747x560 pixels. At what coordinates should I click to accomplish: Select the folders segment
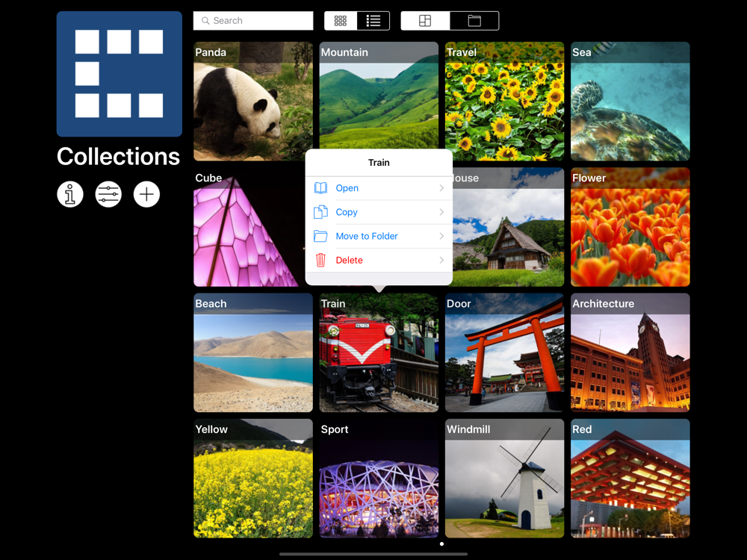tap(474, 21)
